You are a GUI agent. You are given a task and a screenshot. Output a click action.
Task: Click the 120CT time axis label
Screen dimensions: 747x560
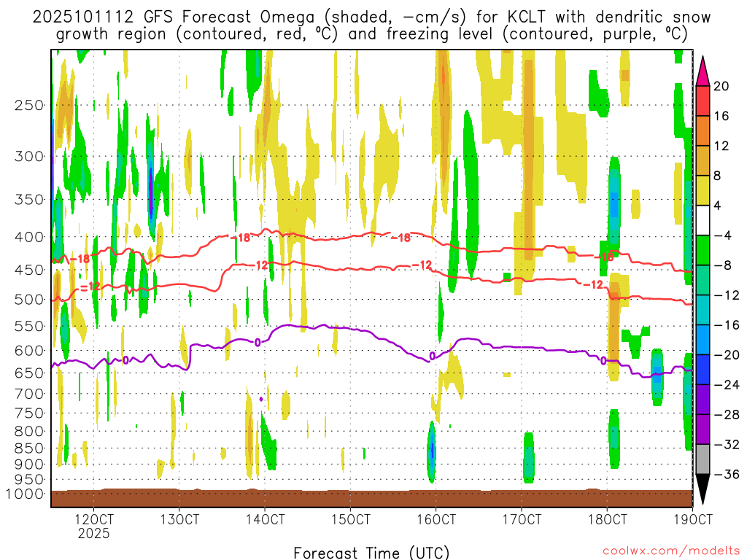click(x=94, y=519)
